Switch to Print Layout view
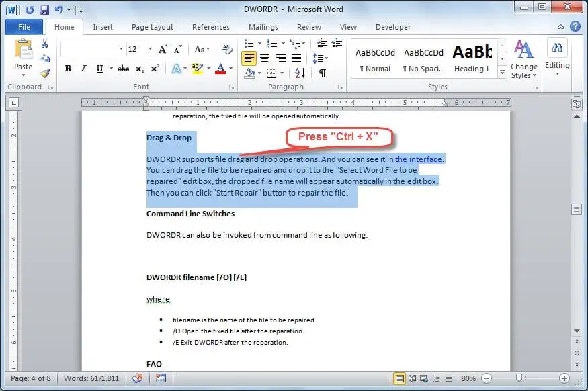The image size is (588, 391). point(399,378)
